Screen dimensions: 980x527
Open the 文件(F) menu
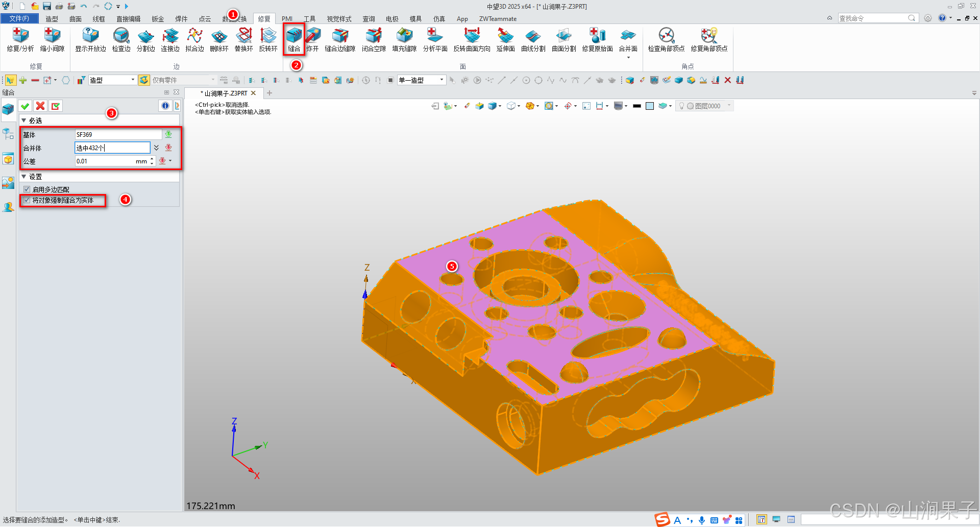(x=19, y=18)
